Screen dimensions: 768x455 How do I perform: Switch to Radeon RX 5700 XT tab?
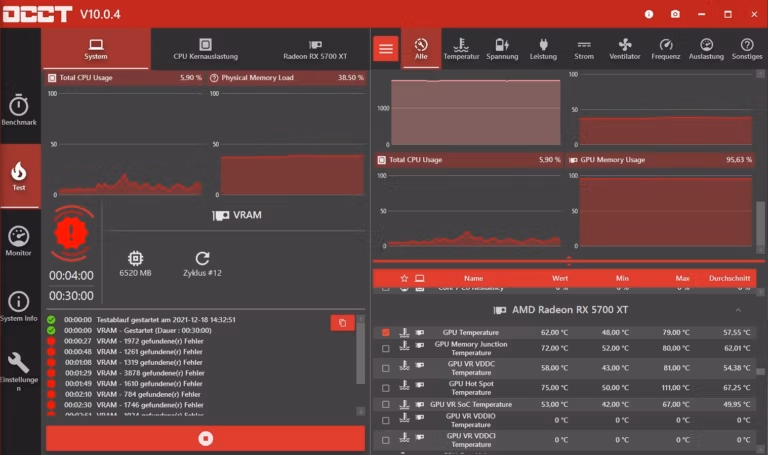coord(315,49)
